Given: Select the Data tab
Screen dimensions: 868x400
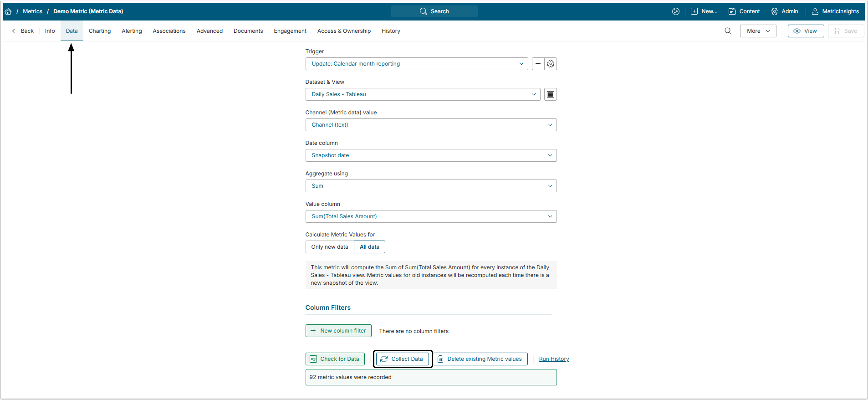Looking at the screenshot, I should point(72,31).
